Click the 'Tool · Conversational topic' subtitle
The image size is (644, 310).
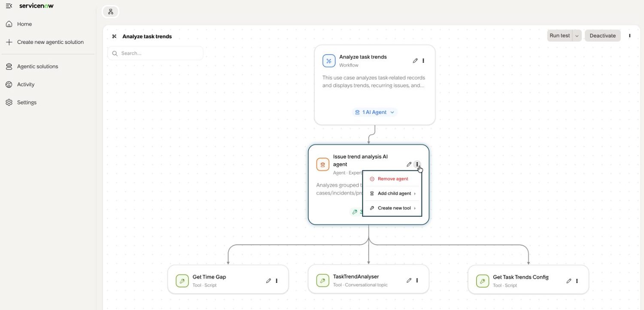pos(360,285)
